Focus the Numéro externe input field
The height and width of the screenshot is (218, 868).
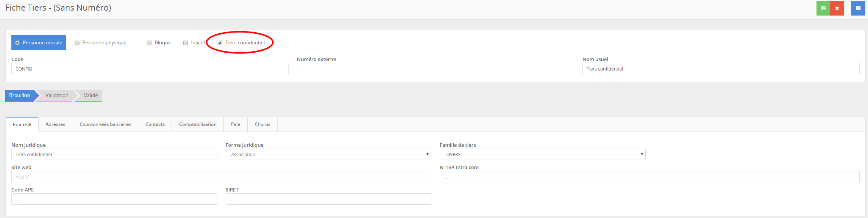click(x=435, y=69)
